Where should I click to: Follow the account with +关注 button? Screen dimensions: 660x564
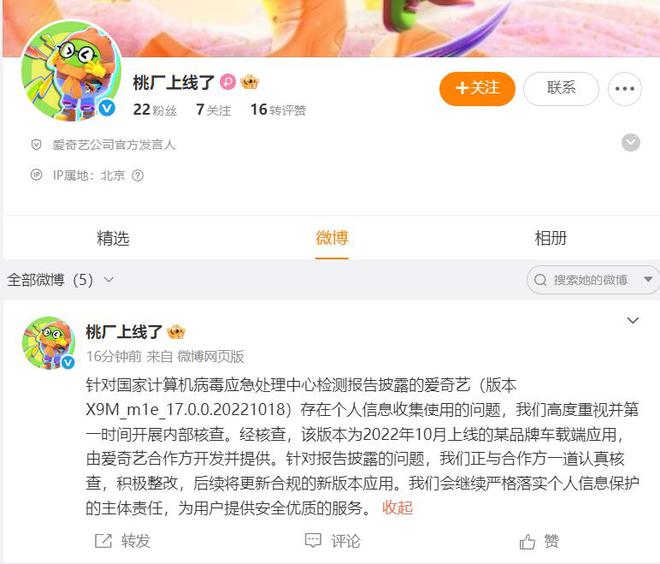477,89
